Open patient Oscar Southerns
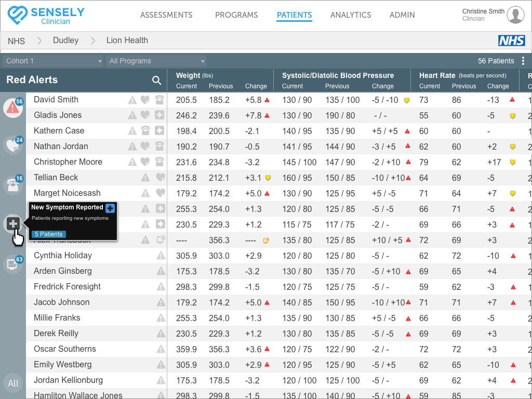The width and height of the screenshot is (532, 399). point(65,349)
